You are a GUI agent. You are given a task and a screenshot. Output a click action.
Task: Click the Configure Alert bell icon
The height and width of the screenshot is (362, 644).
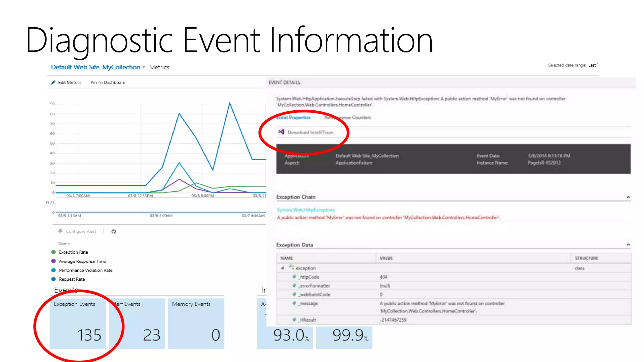click(60, 231)
